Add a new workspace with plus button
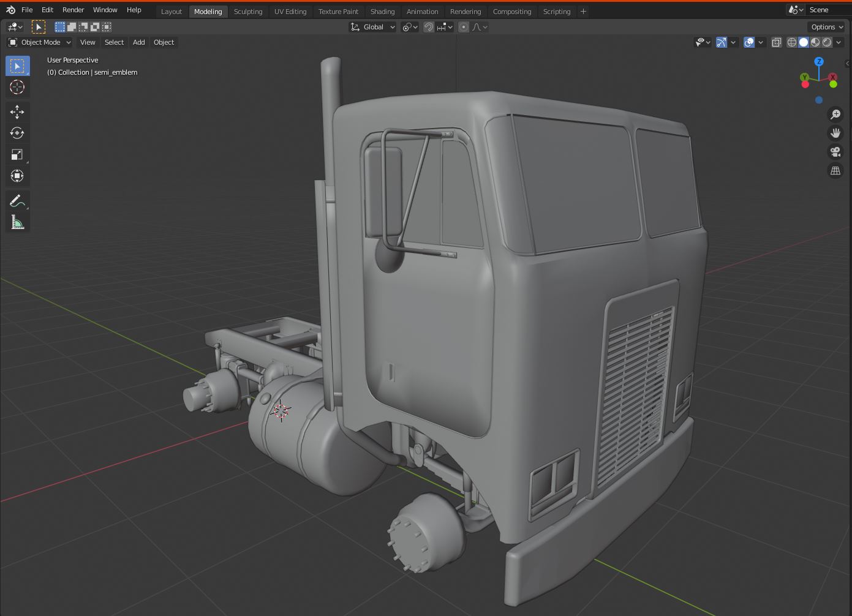852x616 pixels. pos(583,12)
